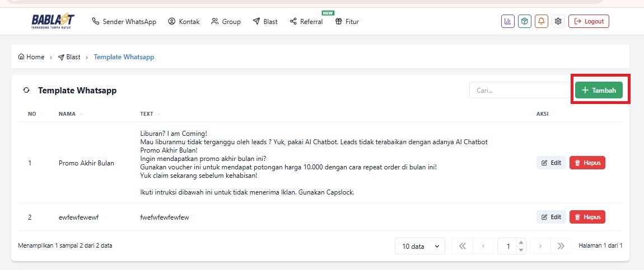Go to next page arrow

[x=540, y=246]
